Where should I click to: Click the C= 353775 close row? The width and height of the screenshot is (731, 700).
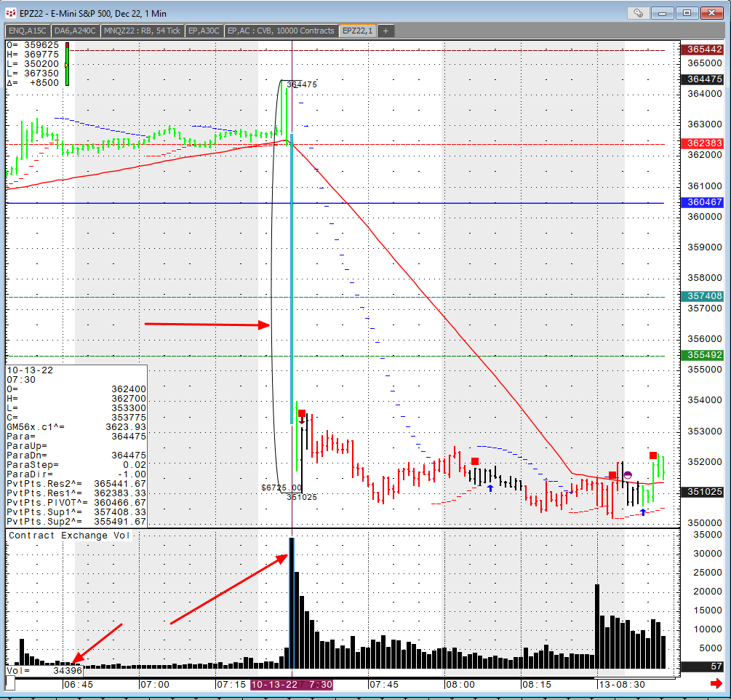pos(76,418)
